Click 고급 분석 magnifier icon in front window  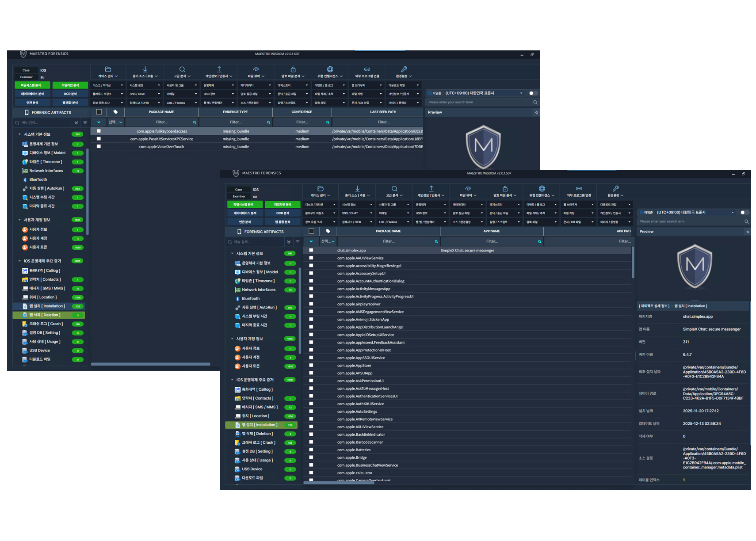[394, 189]
